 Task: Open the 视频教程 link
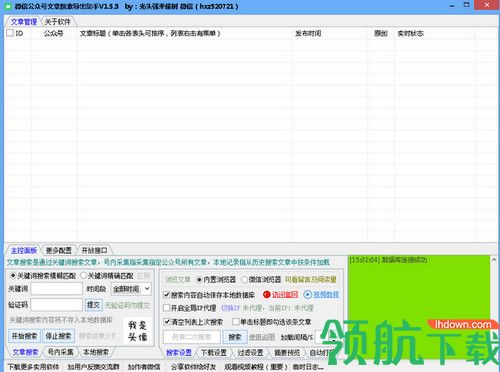click(x=326, y=295)
